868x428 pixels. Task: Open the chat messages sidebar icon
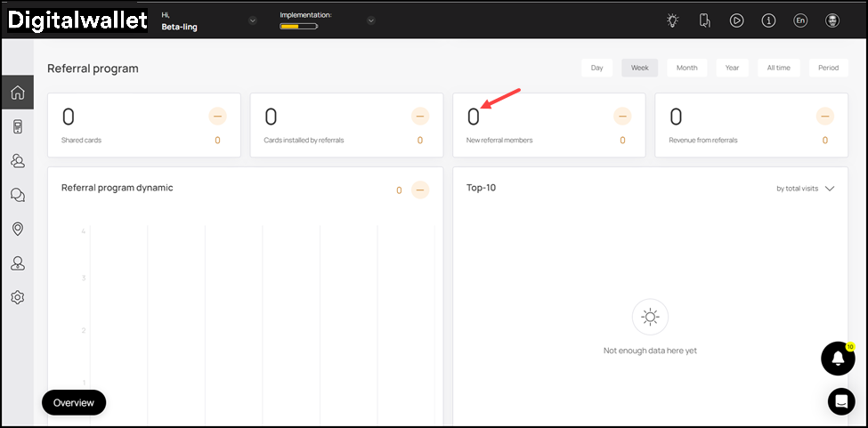click(x=17, y=195)
